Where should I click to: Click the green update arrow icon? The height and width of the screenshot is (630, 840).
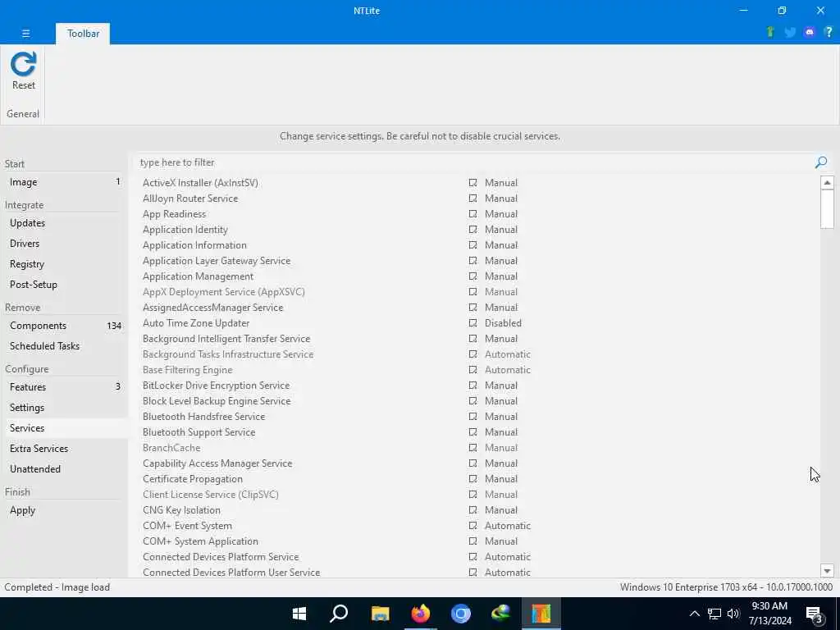point(770,32)
